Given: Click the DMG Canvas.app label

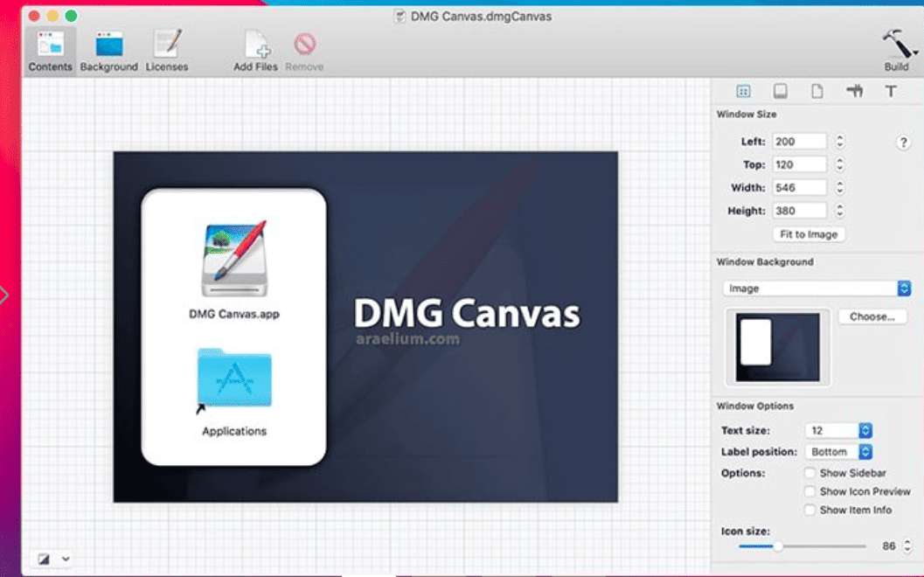Looking at the screenshot, I should (234, 314).
